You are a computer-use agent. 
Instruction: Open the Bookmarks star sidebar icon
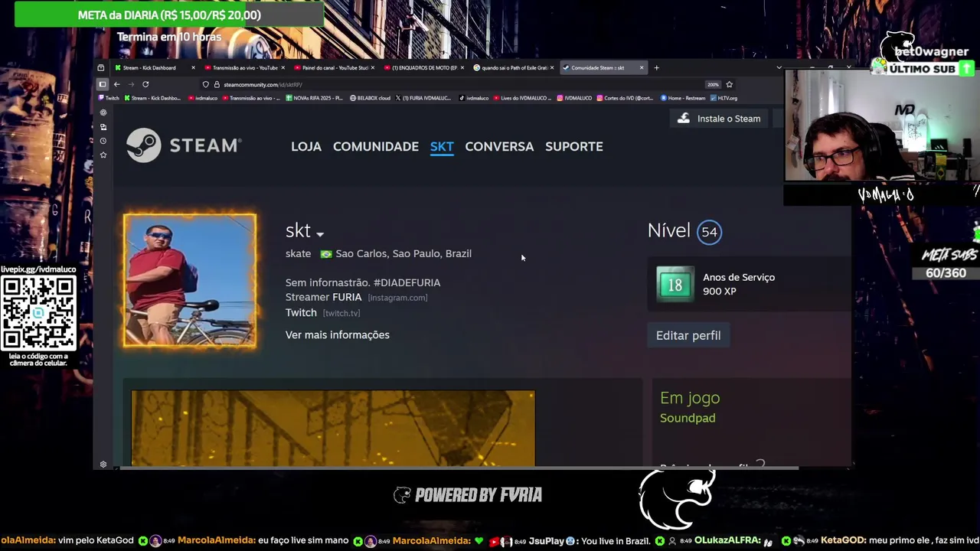pyautogui.click(x=103, y=155)
